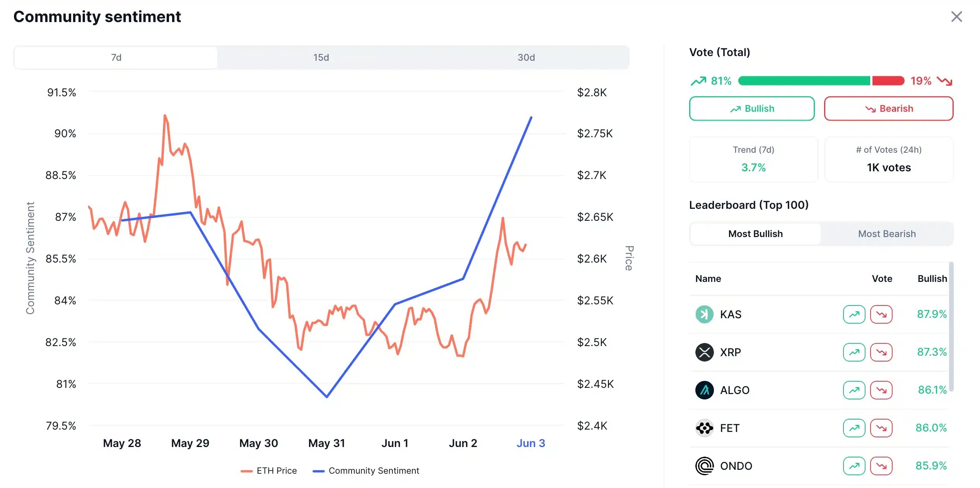Click the Bearish vote button

(888, 109)
